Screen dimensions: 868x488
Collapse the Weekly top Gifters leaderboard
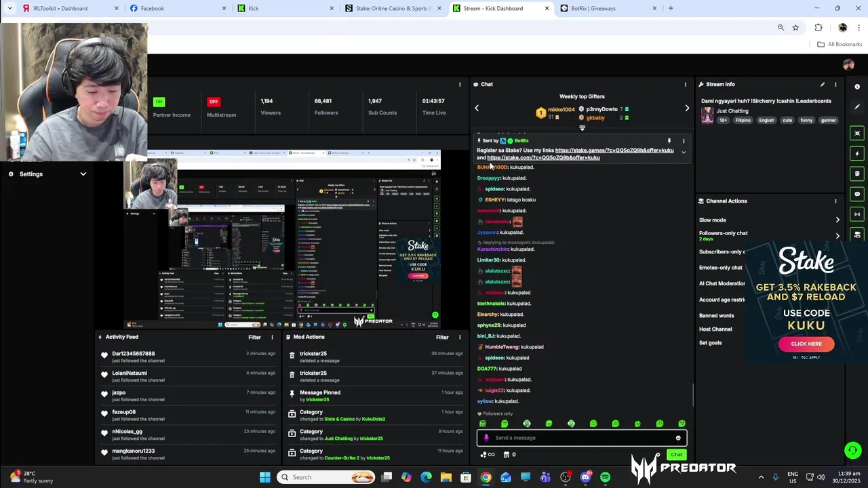582,128
